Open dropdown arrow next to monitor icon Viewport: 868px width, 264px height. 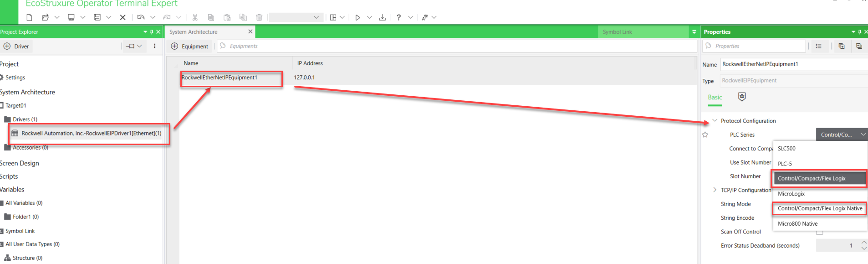(83, 17)
